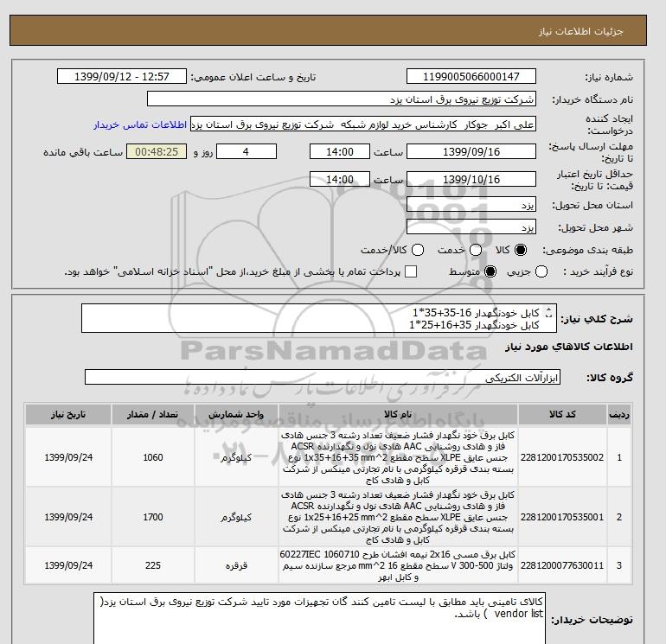The width and height of the screenshot is (666, 644).
Task: Select the خدمت radio button
Action: [x=476, y=250]
